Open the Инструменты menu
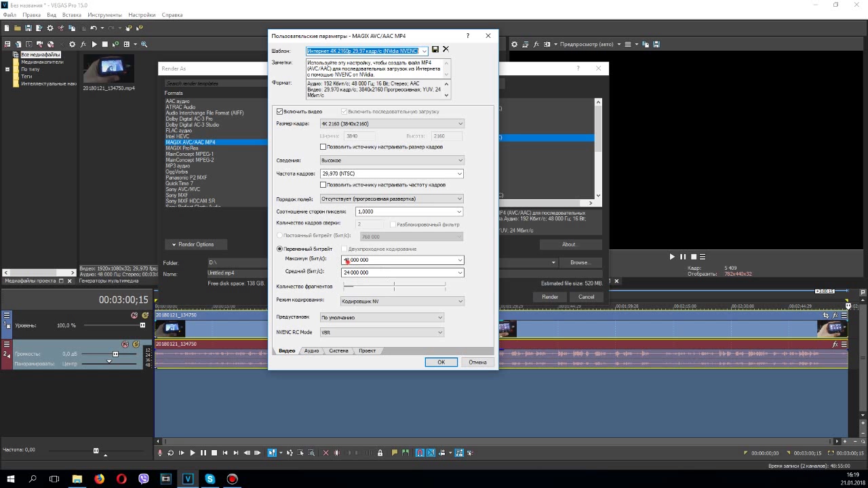The height and width of the screenshot is (488, 868). coord(104,15)
